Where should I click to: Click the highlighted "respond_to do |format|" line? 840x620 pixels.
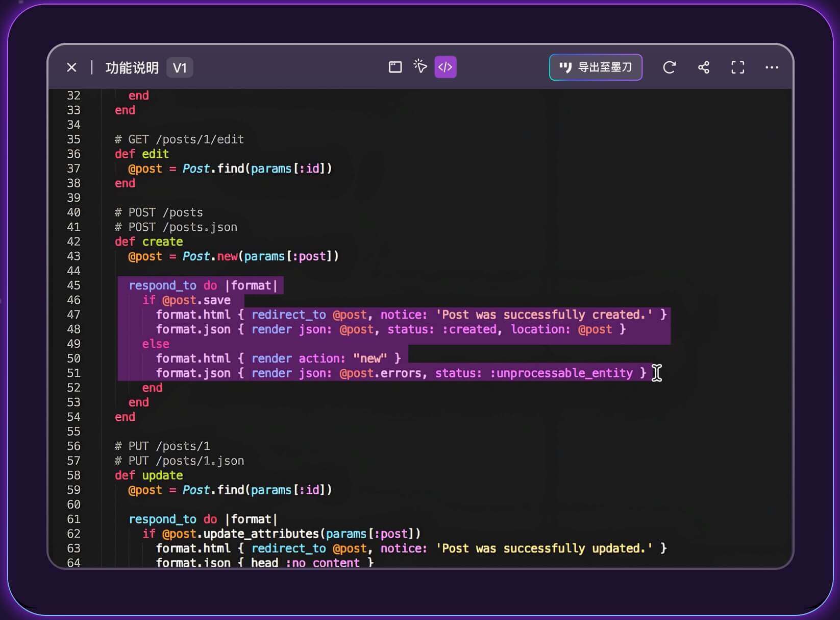click(202, 285)
